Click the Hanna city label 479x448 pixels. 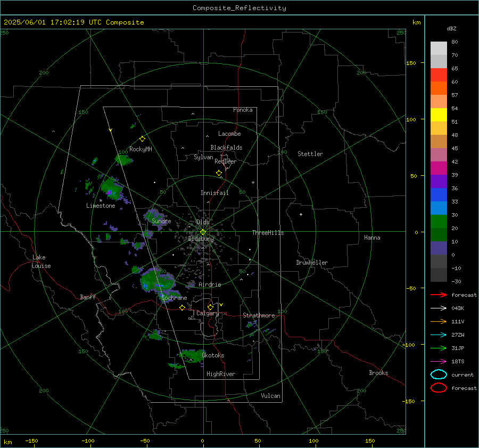372,238
